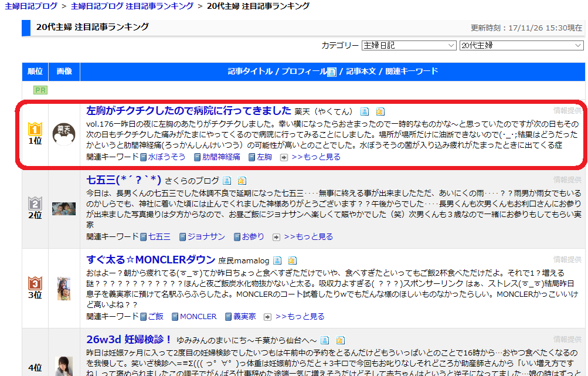Click the icon beside keyword お参り
Screen dimensions: 588x376
click(237, 237)
